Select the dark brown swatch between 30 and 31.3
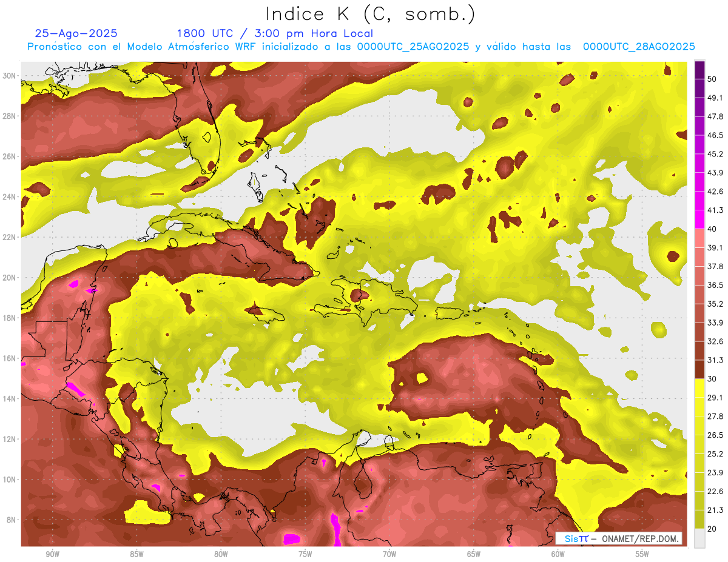This screenshot has width=728, height=562. [x=699, y=369]
